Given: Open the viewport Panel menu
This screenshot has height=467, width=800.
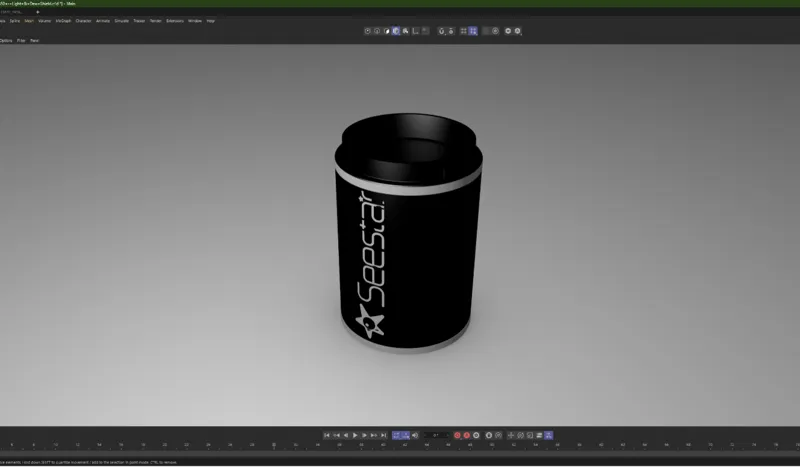Looking at the screenshot, I should [x=34, y=40].
